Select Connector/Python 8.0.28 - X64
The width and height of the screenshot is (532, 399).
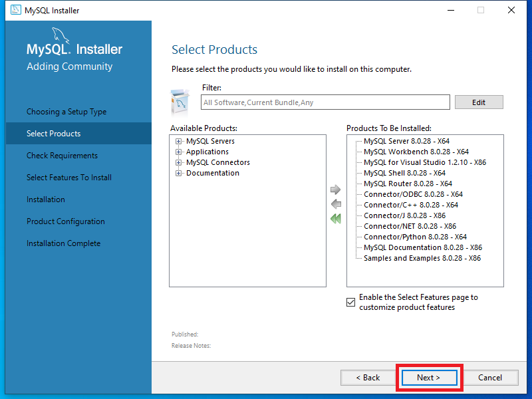tap(415, 237)
